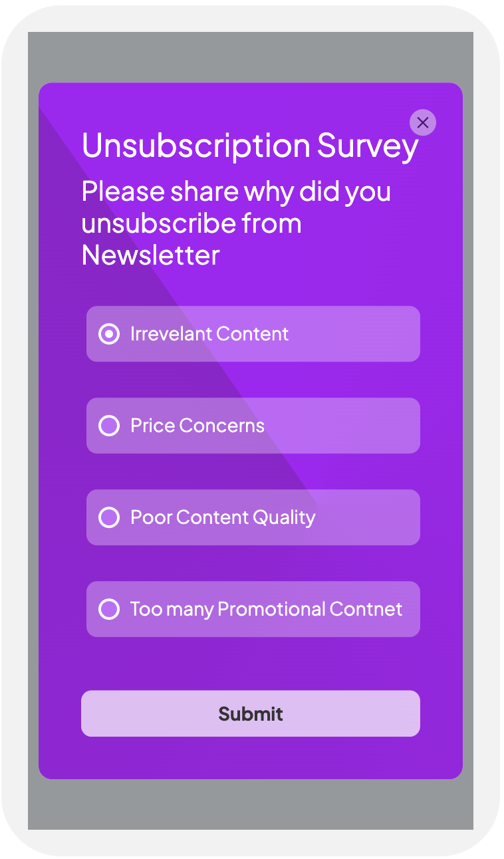Submit the unsubscription survey

(x=251, y=713)
